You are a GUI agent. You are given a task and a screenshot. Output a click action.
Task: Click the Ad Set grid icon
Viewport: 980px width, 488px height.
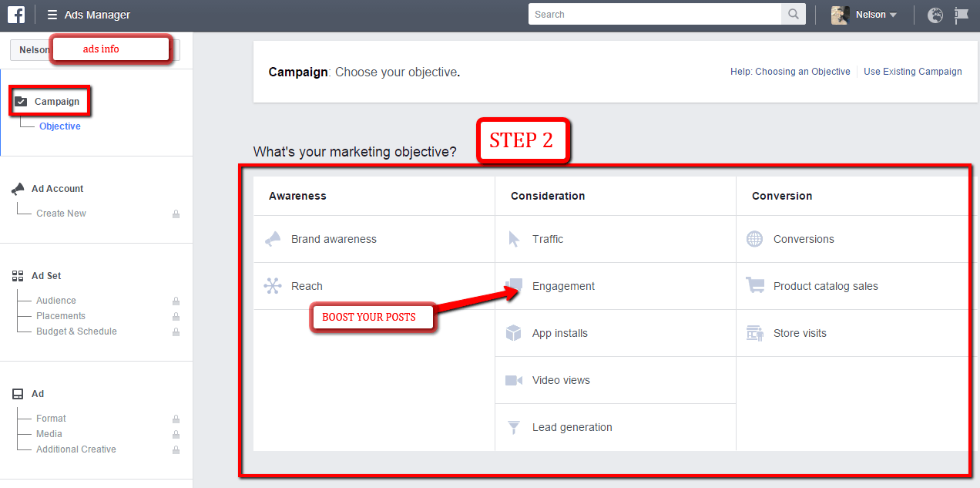click(x=18, y=276)
